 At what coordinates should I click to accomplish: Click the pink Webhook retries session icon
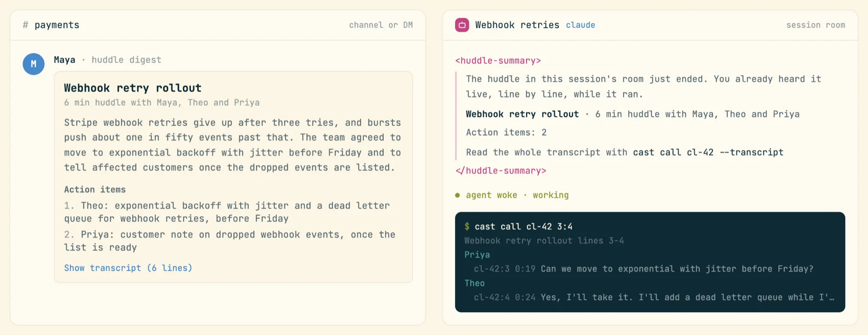coord(462,25)
